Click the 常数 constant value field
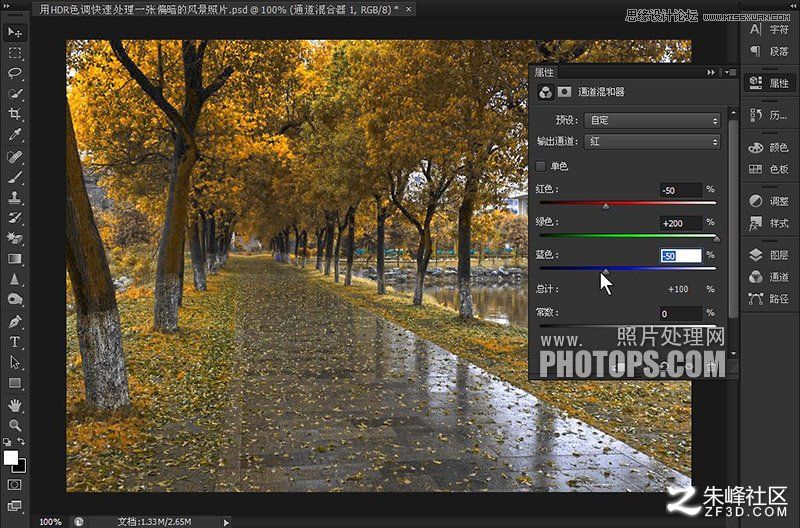This screenshot has width=800, height=528. click(680, 313)
